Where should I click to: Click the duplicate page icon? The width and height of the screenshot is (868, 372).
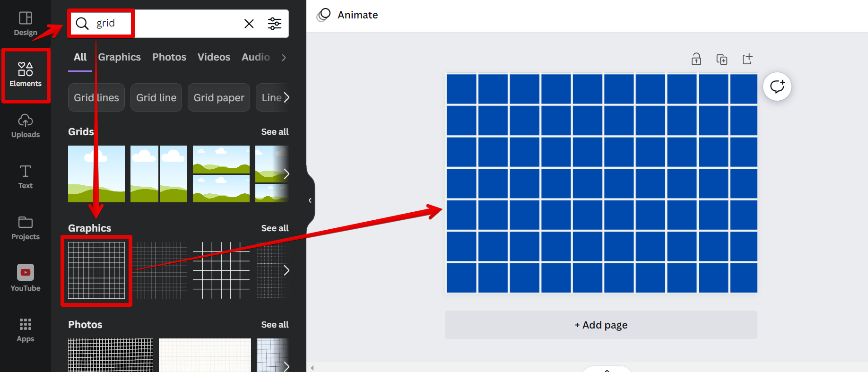click(x=721, y=59)
